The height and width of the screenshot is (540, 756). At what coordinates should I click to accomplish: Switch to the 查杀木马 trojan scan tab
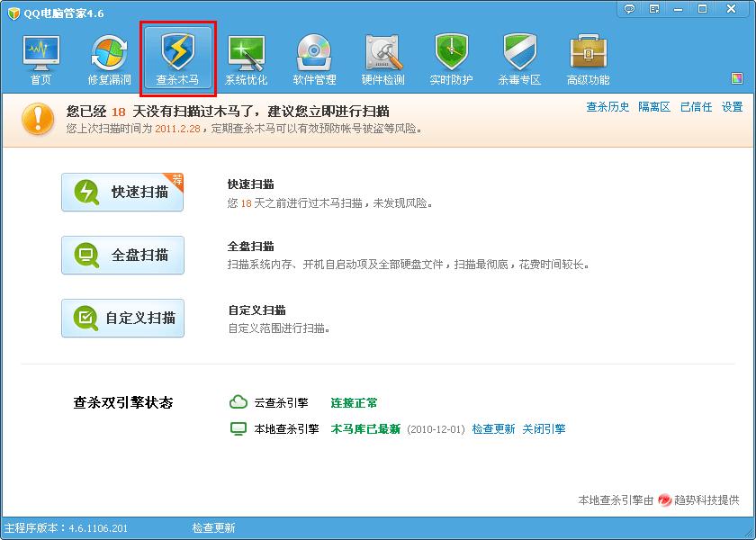pos(176,54)
